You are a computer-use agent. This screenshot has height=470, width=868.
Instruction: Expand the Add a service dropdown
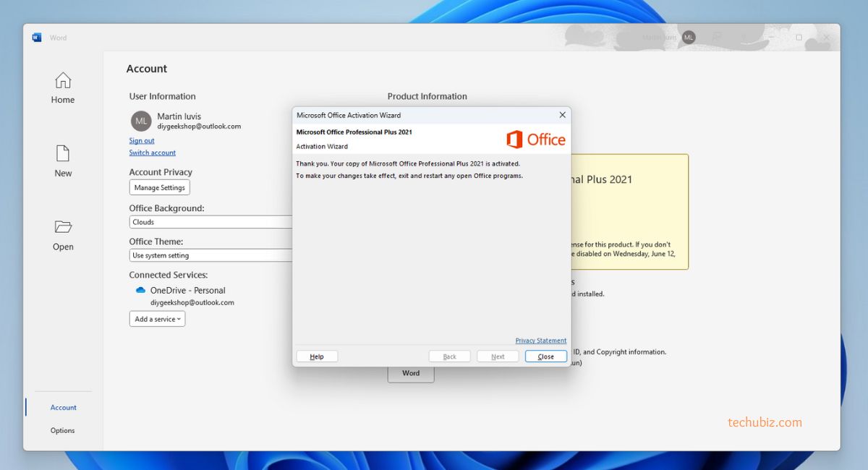(157, 319)
